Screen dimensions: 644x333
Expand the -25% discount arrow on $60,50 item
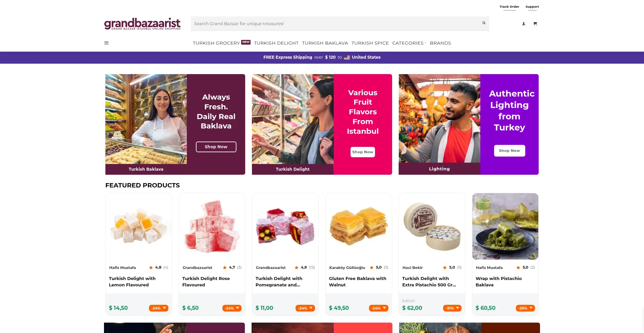(x=531, y=308)
